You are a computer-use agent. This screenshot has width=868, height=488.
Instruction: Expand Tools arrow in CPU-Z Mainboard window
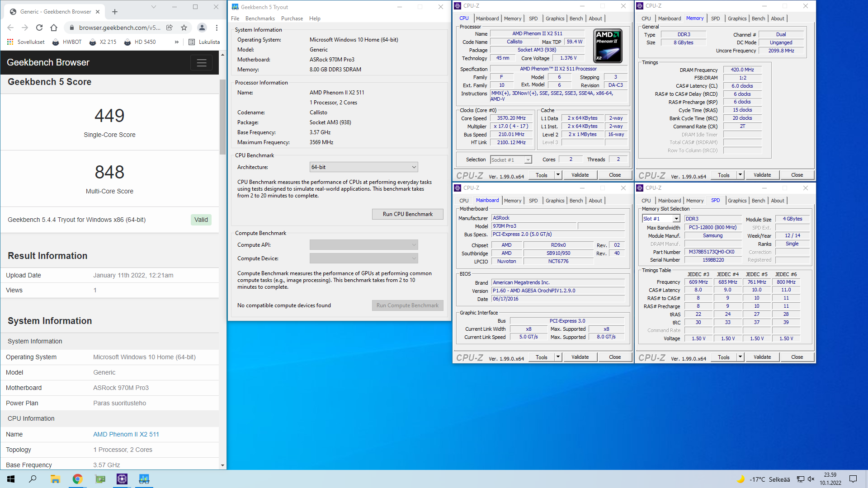click(x=558, y=357)
